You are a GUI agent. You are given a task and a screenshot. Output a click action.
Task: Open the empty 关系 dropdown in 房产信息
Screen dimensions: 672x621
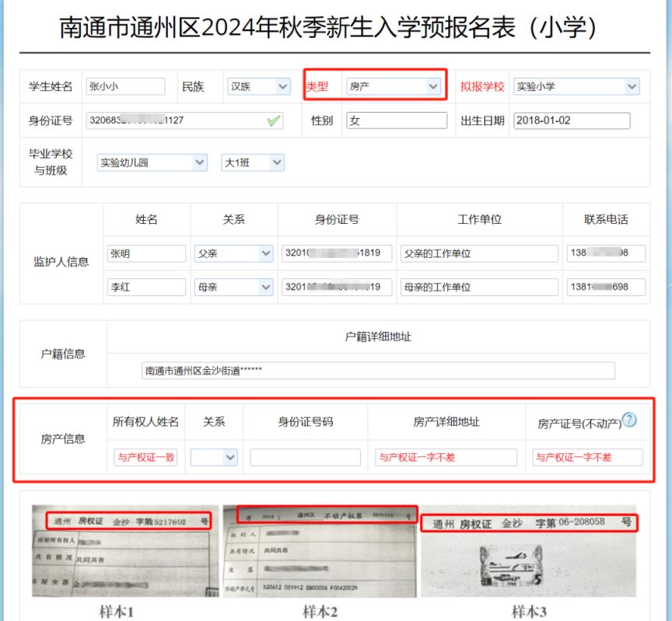214,458
